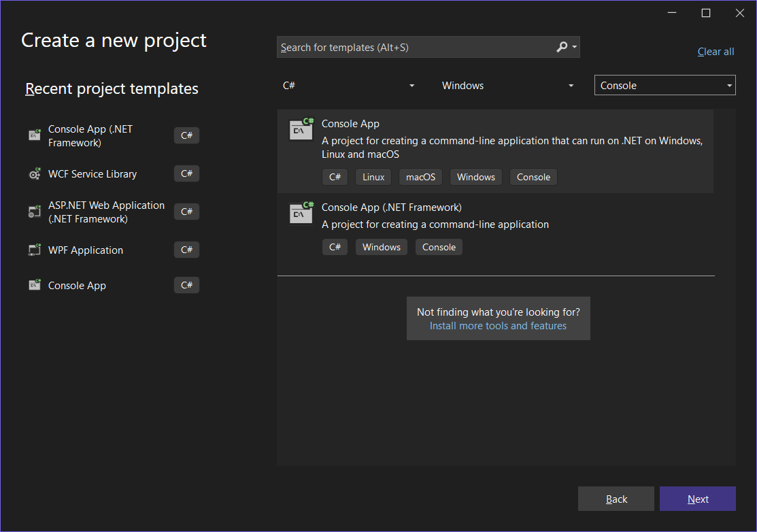The height and width of the screenshot is (532, 757).
Task: Choose WPF Application from recent templates
Action: [86, 250]
